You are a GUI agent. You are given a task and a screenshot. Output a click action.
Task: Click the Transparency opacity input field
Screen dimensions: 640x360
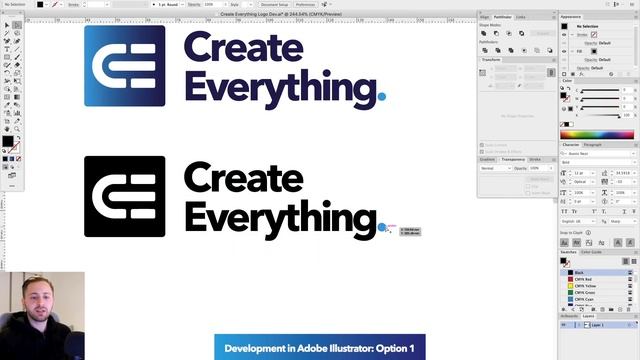pos(538,168)
